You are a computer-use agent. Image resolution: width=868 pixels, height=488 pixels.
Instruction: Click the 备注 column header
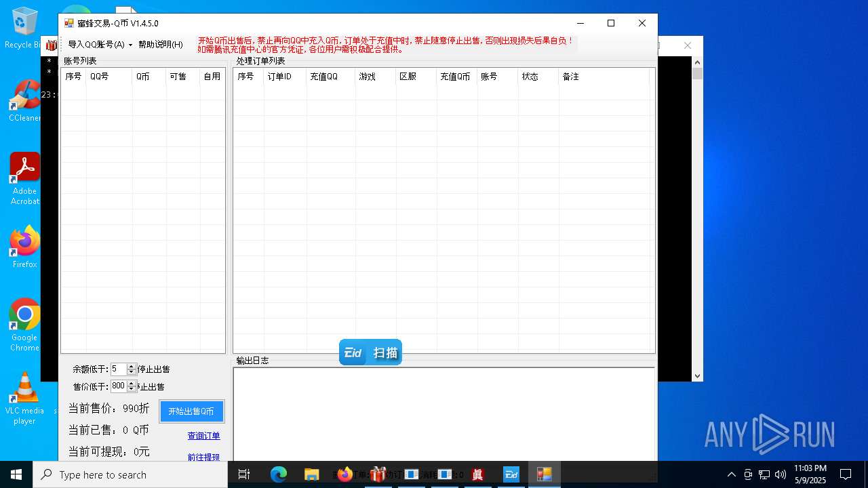pyautogui.click(x=604, y=77)
